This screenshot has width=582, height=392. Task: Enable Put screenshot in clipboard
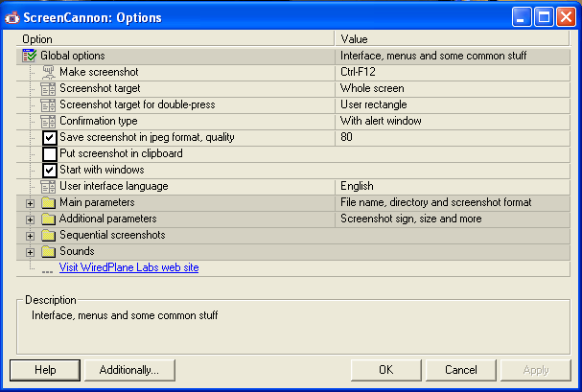click(x=49, y=154)
